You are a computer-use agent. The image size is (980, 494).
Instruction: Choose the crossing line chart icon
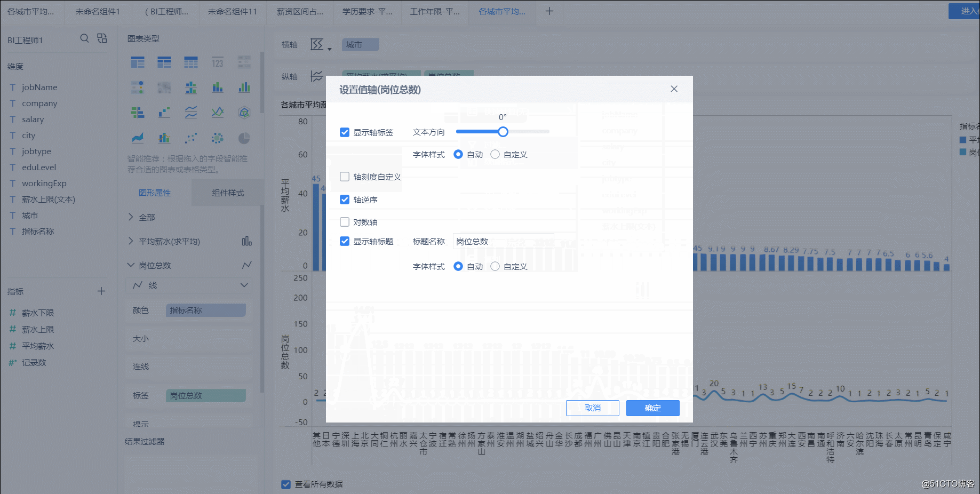tap(218, 112)
